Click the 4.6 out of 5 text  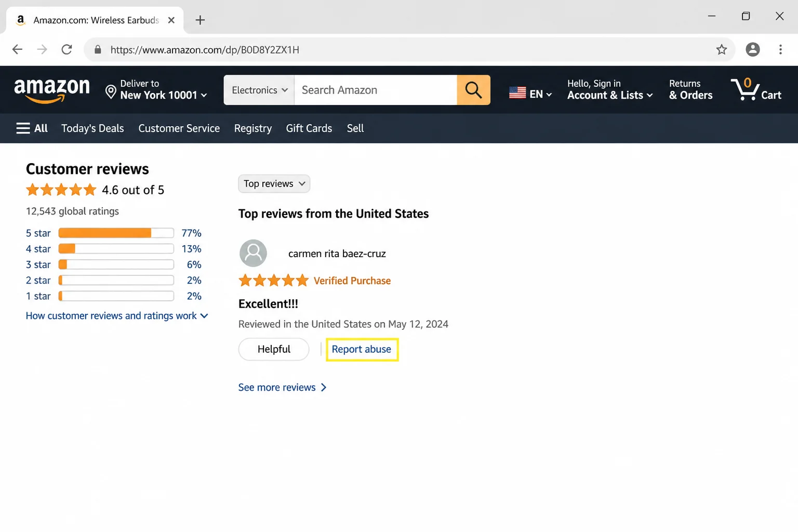(133, 190)
